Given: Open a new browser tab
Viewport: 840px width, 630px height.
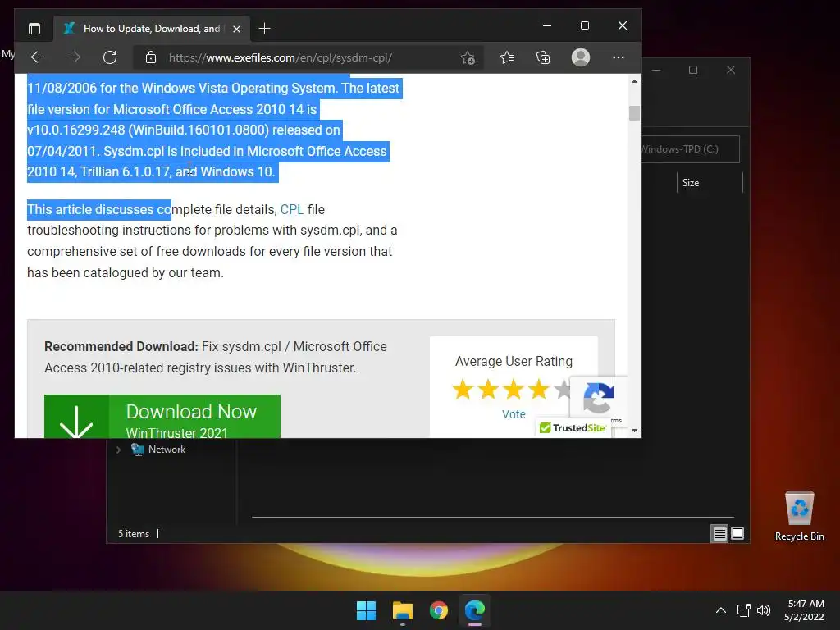Looking at the screenshot, I should click(x=264, y=29).
